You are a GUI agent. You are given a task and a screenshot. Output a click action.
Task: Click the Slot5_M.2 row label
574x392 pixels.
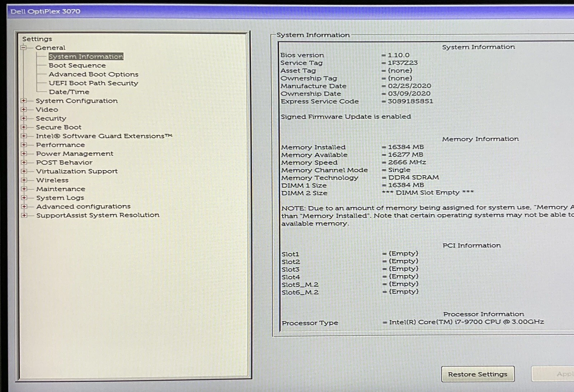pyautogui.click(x=300, y=285)
